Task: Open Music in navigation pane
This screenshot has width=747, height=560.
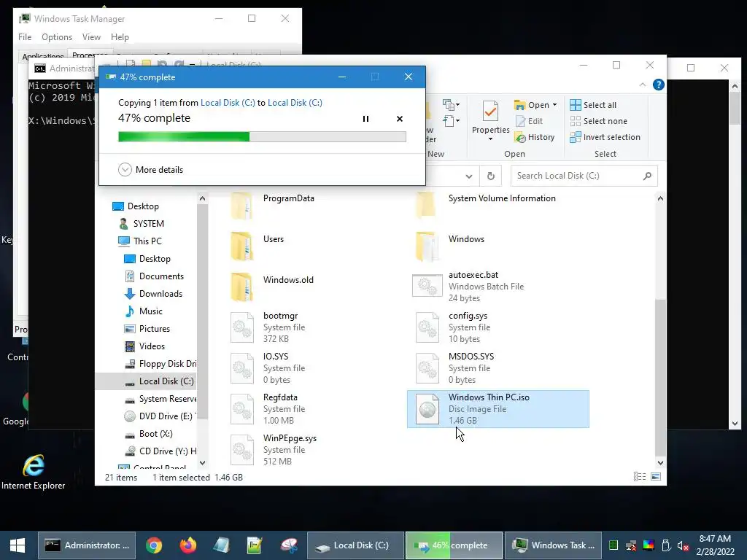Action: point(144,311)
